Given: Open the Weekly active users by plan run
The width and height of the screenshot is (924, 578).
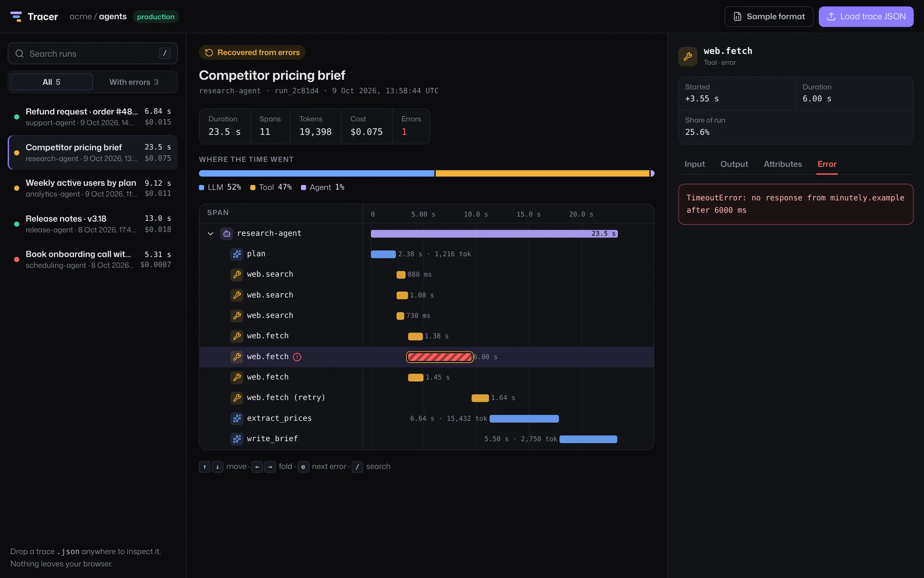Looking at the screenshot, I should [x=93, y=188].
